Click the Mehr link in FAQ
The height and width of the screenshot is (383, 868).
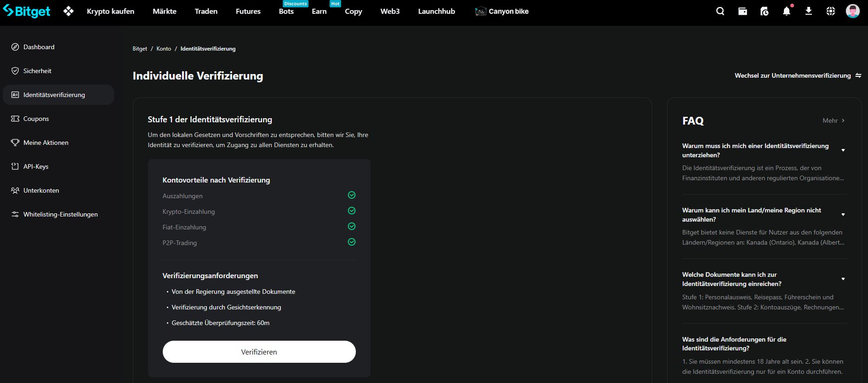tap(833, 120)
